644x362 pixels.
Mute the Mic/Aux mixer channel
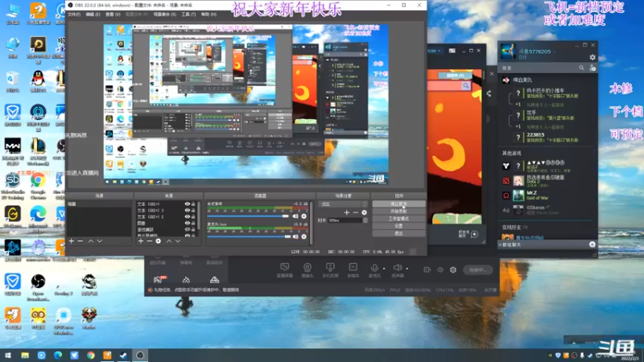pyautogui.click(x=295, y=237)
